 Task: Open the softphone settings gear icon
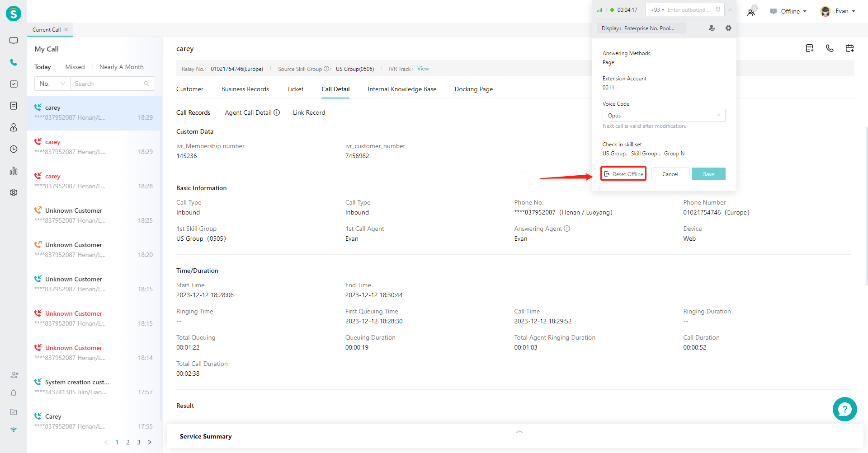(728, 28)
